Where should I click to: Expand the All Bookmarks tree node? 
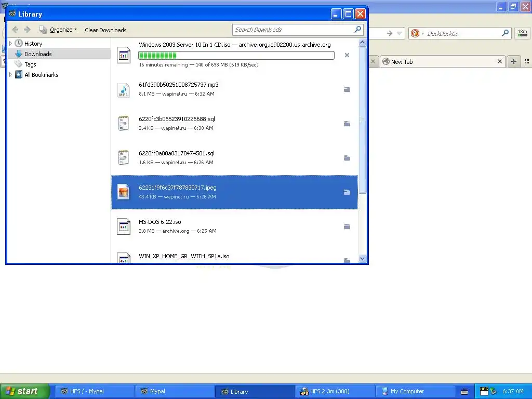(x=10, y=75)
